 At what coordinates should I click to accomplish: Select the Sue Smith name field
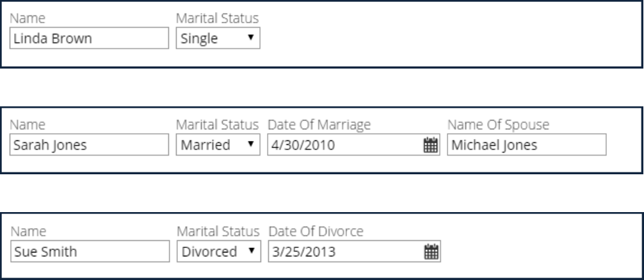click(88, 252)
